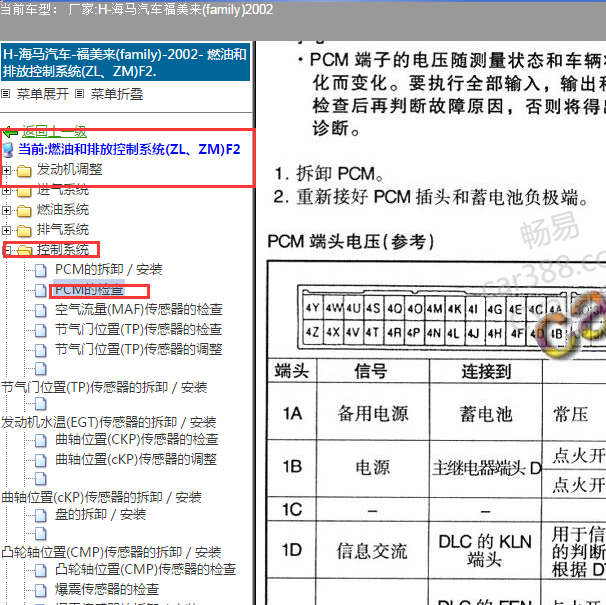
Task: Click the open 控制系统 folder icon
Action: [24, 251]
